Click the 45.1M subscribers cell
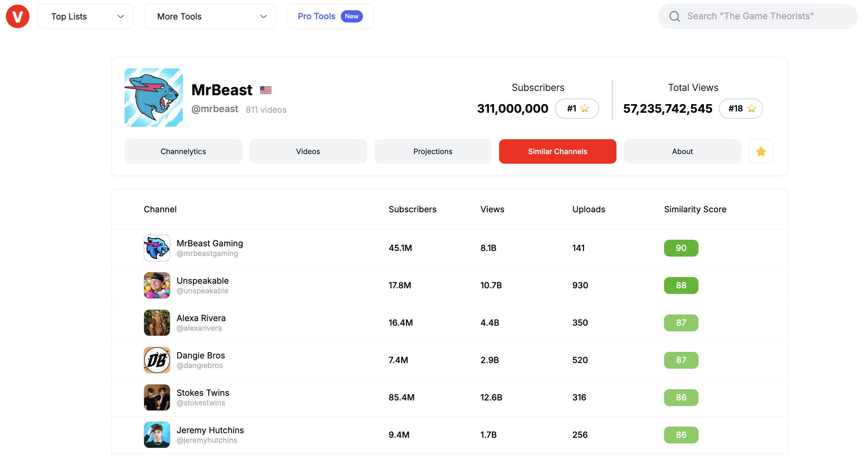The image size is (868, 455). click(x=400, y=248)
